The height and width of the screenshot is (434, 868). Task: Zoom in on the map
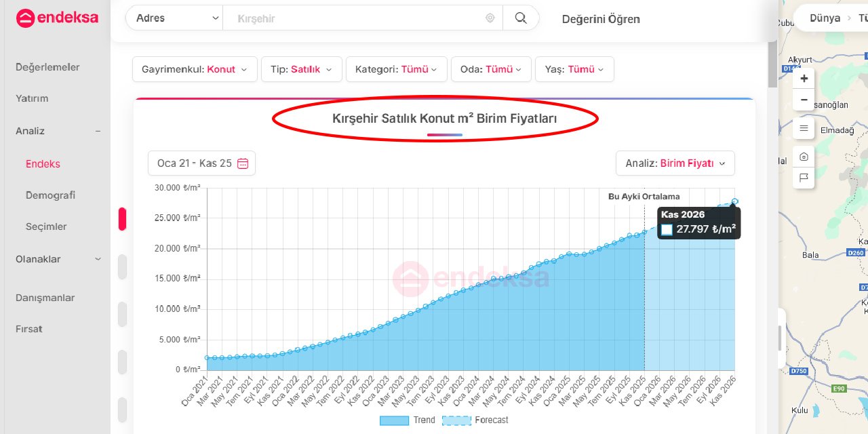point(804,79)
